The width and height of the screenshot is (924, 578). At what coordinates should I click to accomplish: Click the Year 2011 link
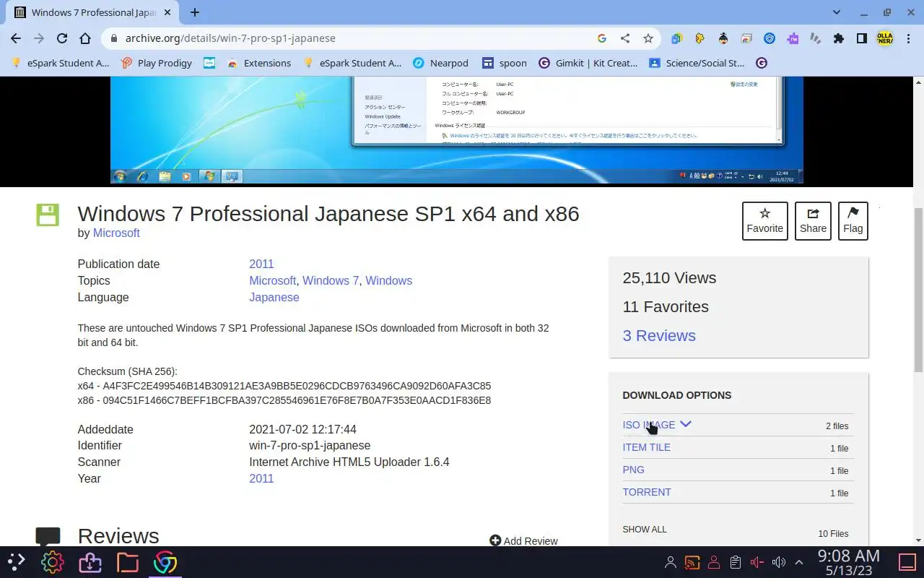261,478
